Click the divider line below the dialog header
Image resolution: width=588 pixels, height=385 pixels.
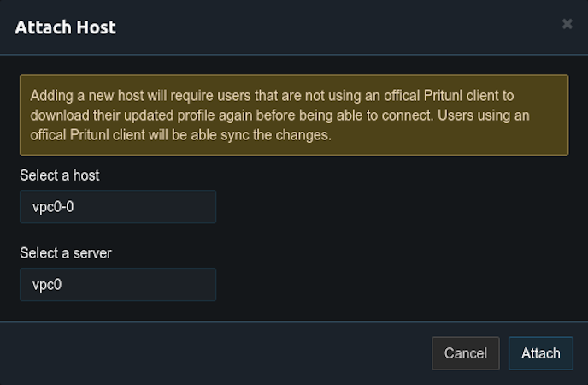click(294, 55)
